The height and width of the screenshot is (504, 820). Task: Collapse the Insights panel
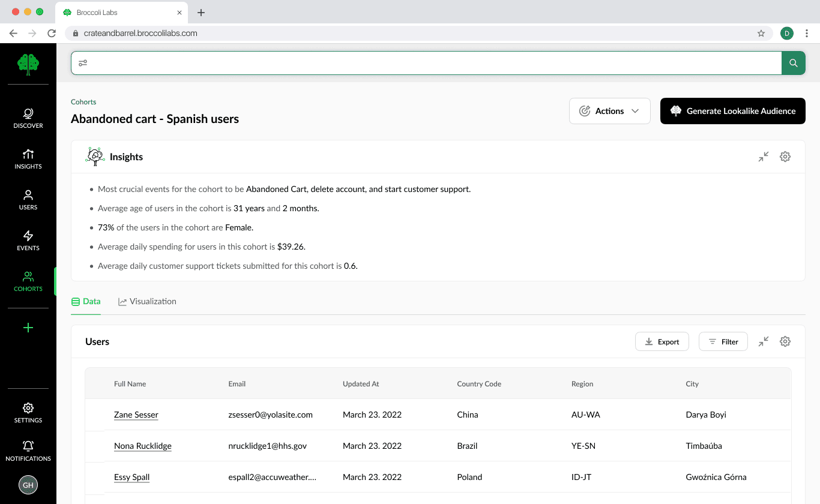point(764,157)
